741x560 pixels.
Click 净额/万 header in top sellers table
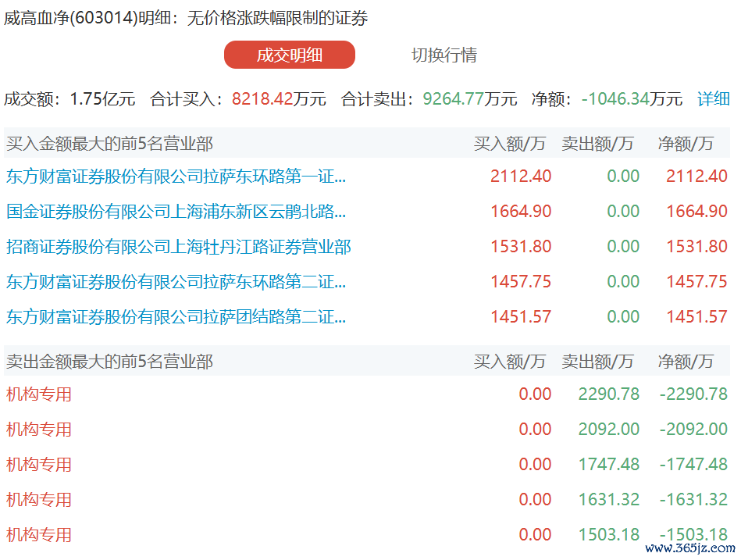click(x=686, y=362)
